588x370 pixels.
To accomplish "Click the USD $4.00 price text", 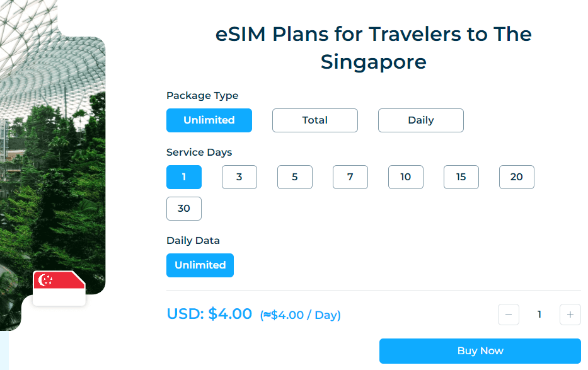I will coord(209,314).
